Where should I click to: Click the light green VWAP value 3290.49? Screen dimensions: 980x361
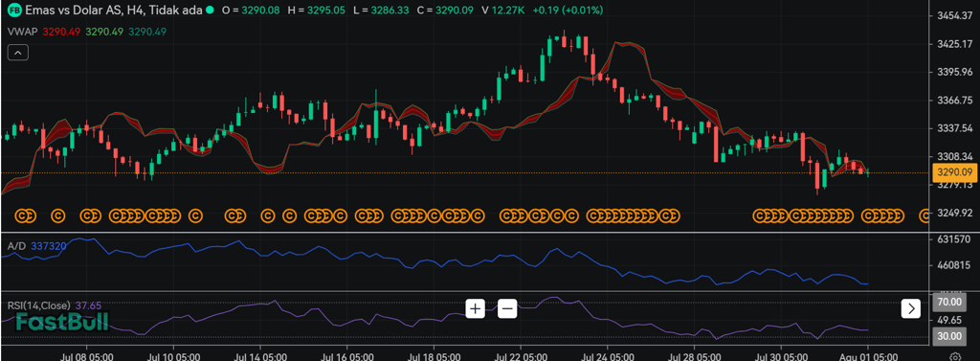coord(104,32)
